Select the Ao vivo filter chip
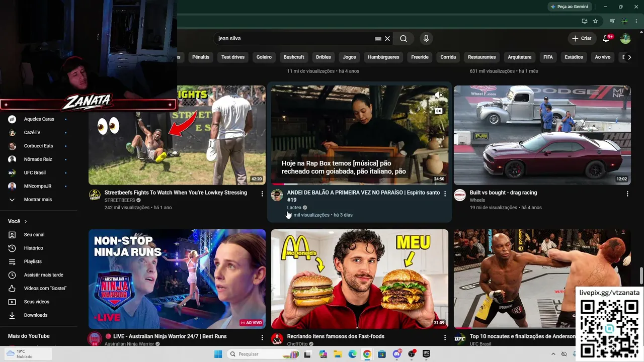Image resolution: width=644 pixels, height=362 pixels. point(603,57)
